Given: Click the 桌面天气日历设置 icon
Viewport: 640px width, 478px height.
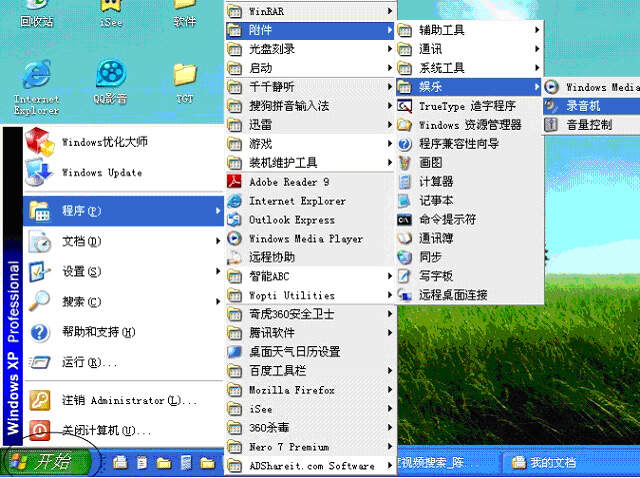Looking at the screenshot, I should click(235, 351).
